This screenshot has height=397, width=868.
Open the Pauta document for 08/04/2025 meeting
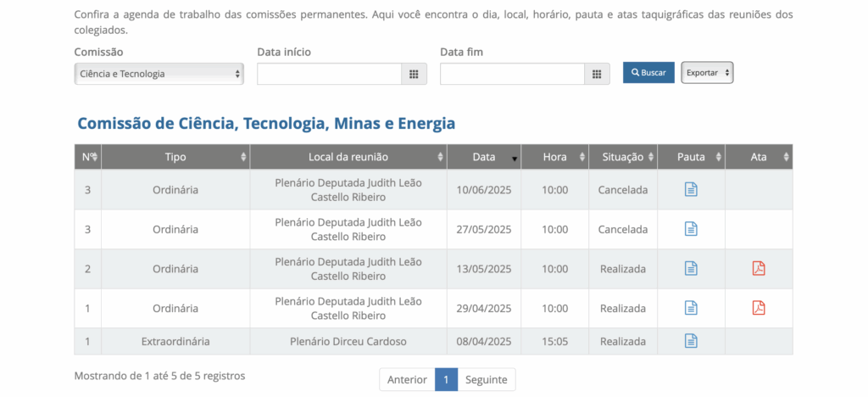(691, 341)
